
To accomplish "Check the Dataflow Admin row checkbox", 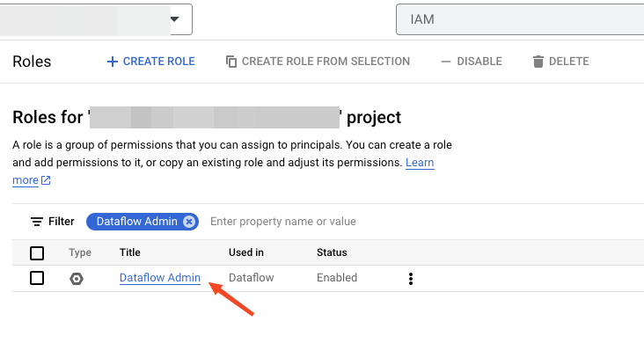I will (x=37, y=278).
